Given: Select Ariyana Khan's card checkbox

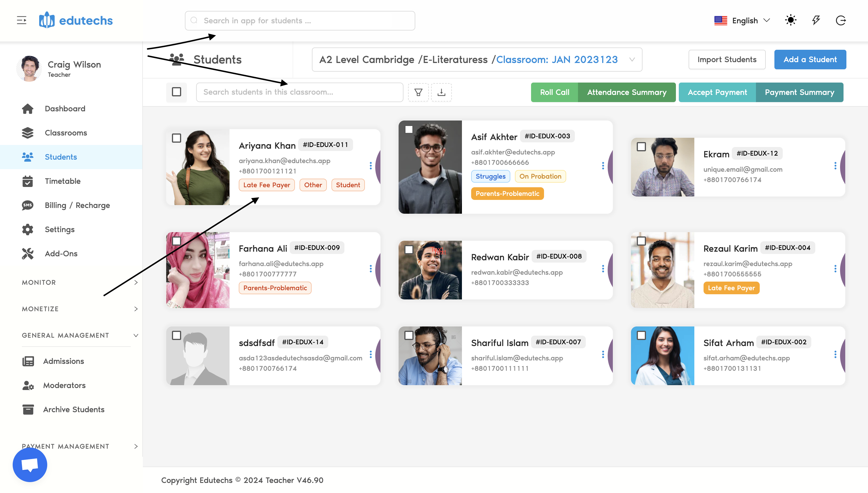Looking at the screenshot, I should click(176, 138).
